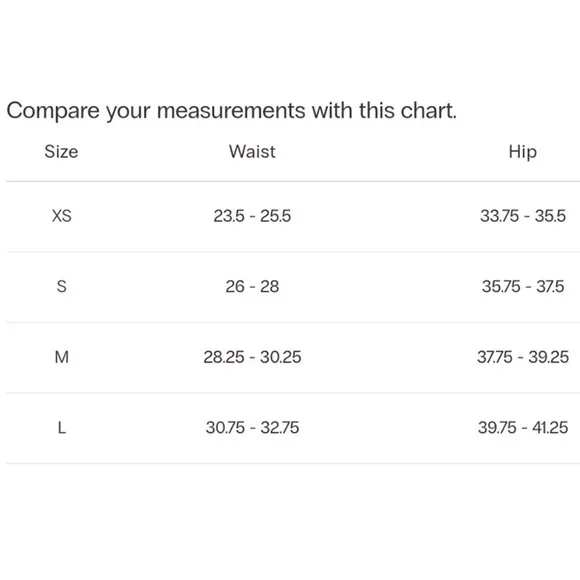Select the M size label
The height and width of the screenshot is (580, 580).
click(x=61, y=357)
